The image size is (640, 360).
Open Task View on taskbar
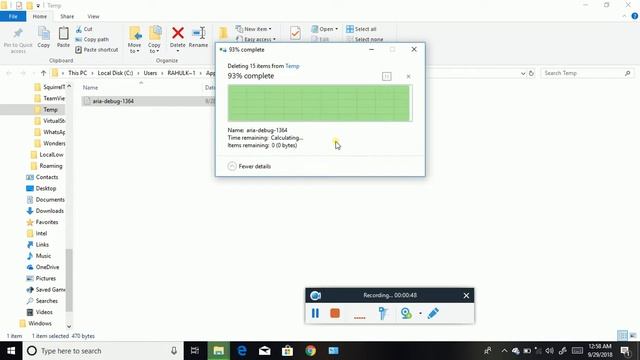pyautogui.click(x=195, y=351)
